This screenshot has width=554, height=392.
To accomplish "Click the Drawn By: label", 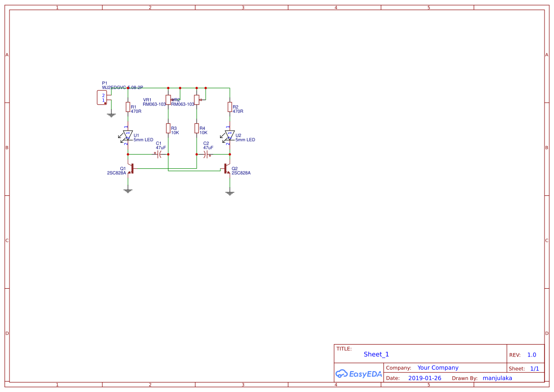I will (x=464, y=378).
